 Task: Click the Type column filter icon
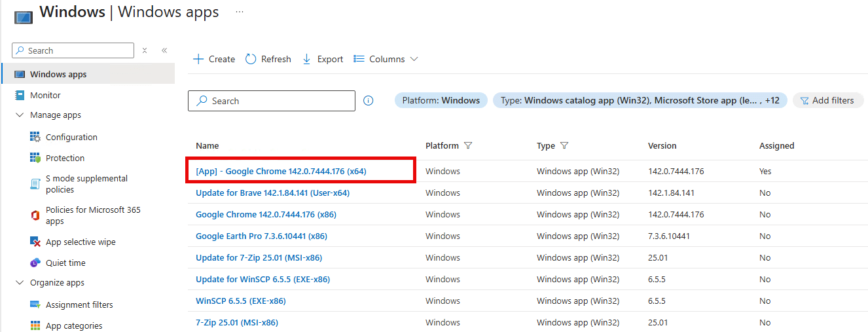pos(564,145)
